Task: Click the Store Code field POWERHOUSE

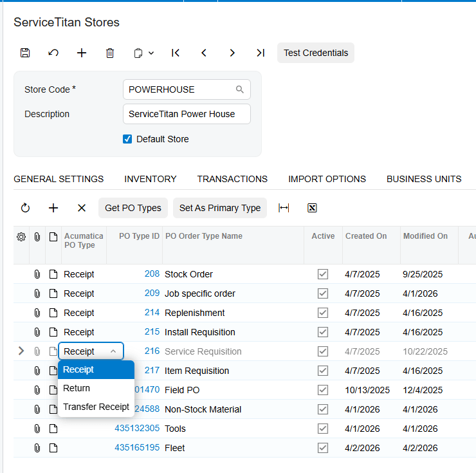Action: [x=187, y=89]
